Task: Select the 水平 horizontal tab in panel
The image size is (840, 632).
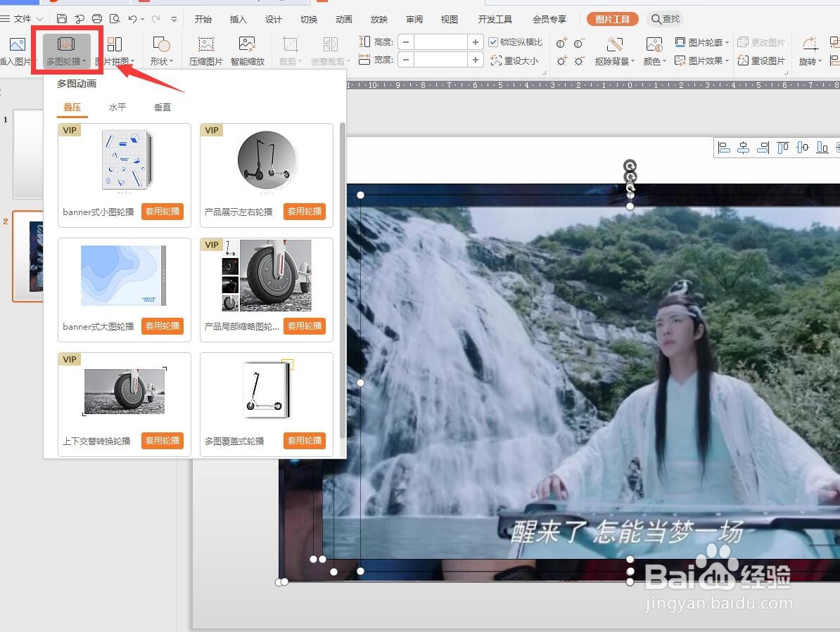Action: coord(117,107)
